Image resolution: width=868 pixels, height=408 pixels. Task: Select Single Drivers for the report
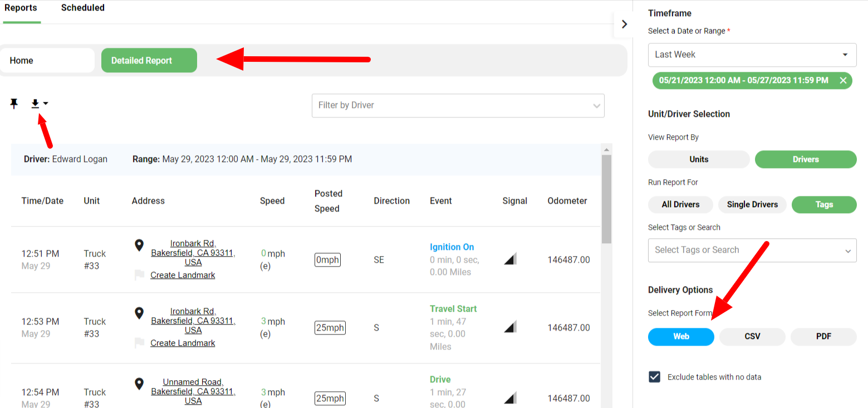752,204
